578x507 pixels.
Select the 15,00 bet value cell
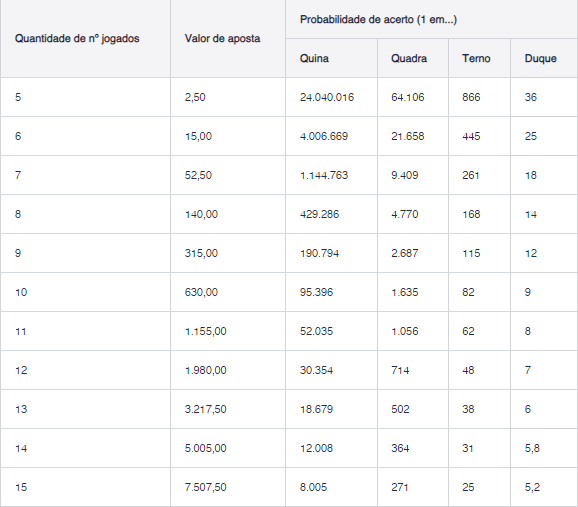point(228,136)
